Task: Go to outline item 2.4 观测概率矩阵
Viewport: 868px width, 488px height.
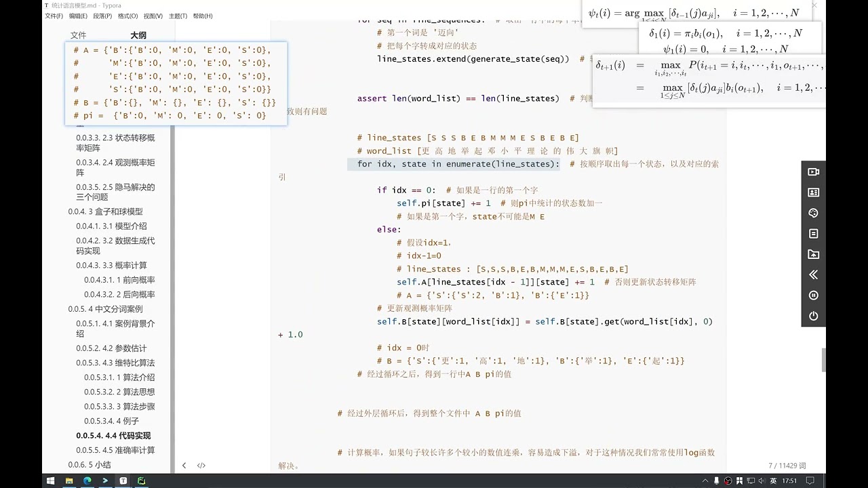Action: coord(115,167)
